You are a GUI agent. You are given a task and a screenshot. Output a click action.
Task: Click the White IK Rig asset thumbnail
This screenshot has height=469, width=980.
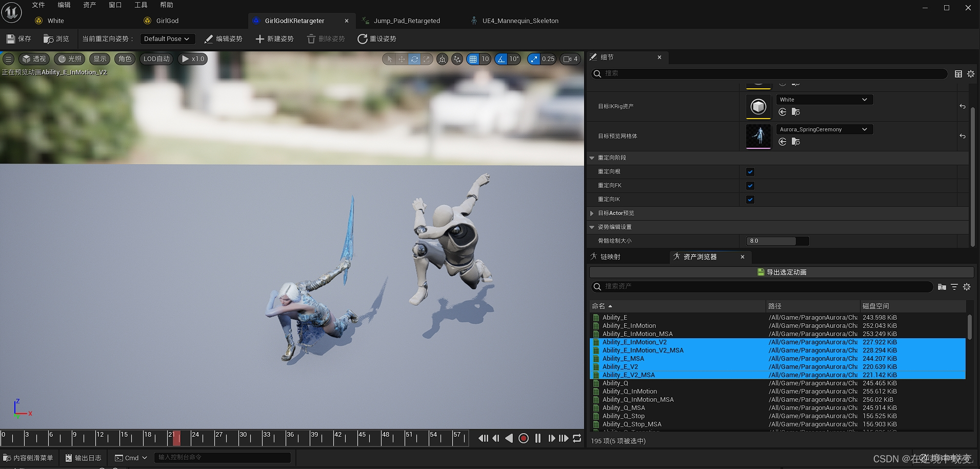click(x=758, y=107)
